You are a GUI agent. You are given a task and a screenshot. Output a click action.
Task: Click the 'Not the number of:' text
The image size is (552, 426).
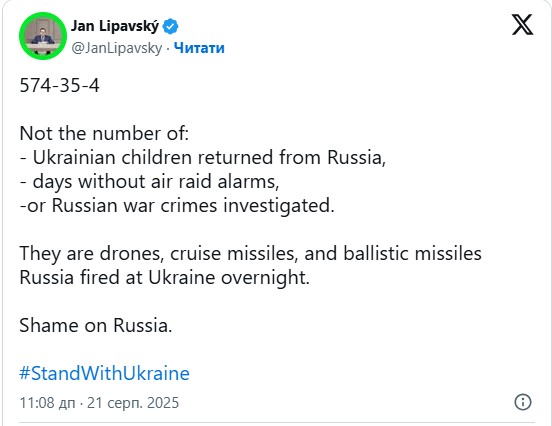coord(104,134)
